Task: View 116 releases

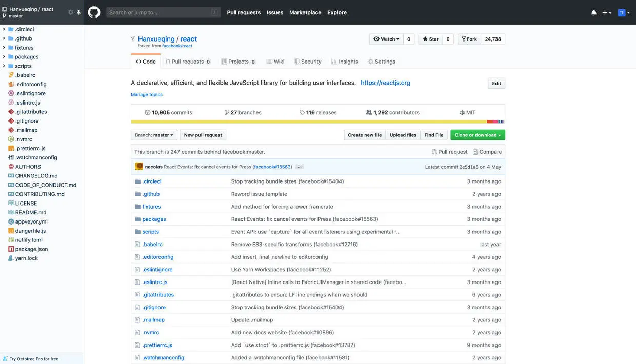Action: [318, 112]
